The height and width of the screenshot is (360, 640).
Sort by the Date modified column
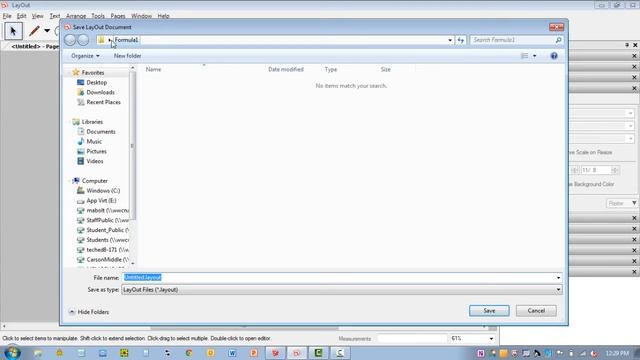286,69
